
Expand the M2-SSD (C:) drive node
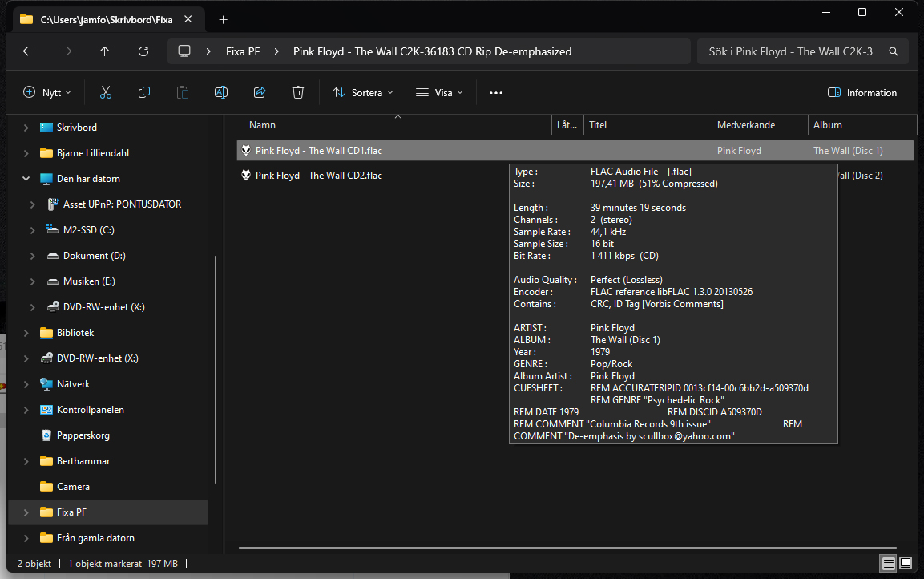pyautogui.click(x=32, y=230)
